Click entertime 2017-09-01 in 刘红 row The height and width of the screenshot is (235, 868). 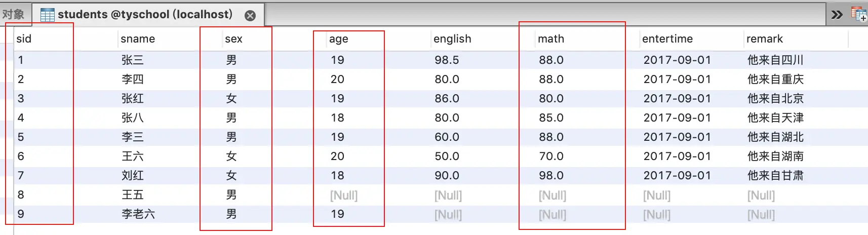[x=677, y=176]
